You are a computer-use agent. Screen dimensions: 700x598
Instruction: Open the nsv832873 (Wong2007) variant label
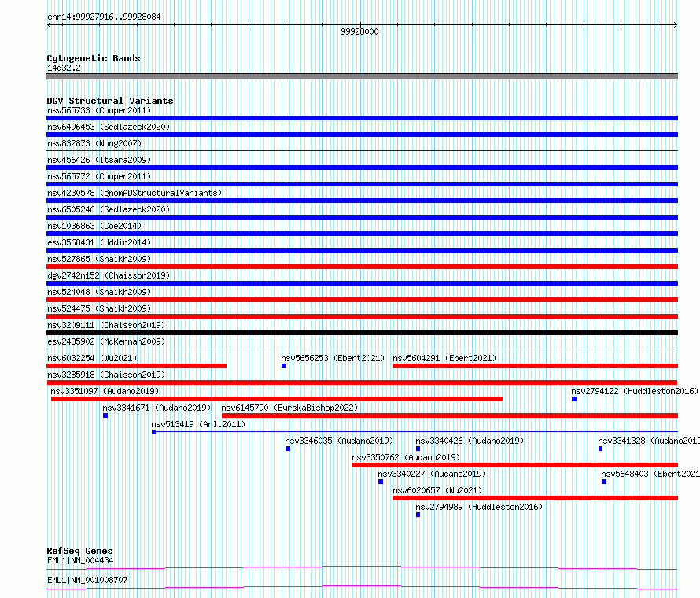point(94,143)
